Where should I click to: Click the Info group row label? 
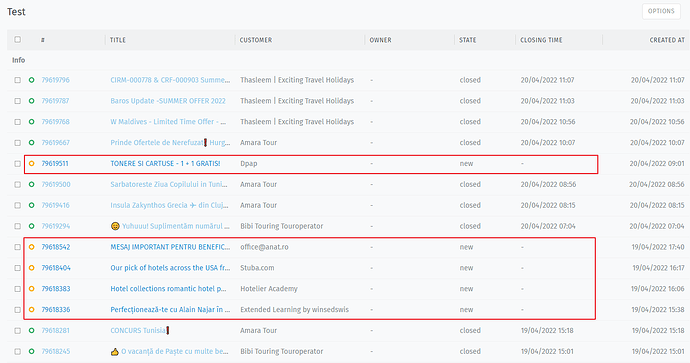(18, 60)
